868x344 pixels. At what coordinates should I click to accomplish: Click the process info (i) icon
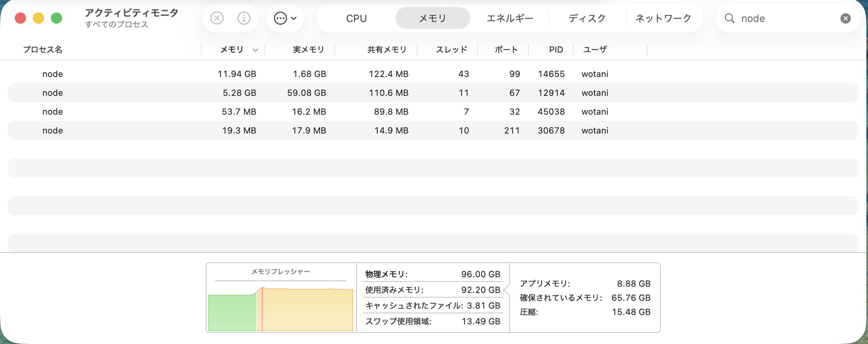pos(244,18)
